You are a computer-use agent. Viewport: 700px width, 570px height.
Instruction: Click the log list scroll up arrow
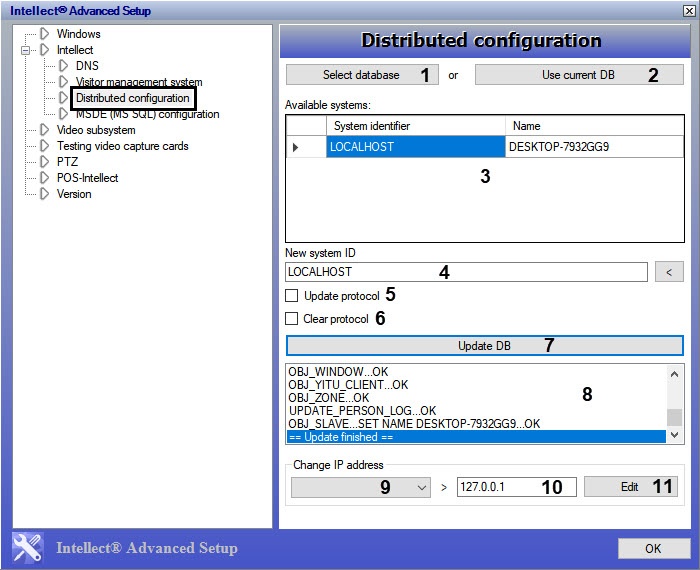click(x=675, y=374)
